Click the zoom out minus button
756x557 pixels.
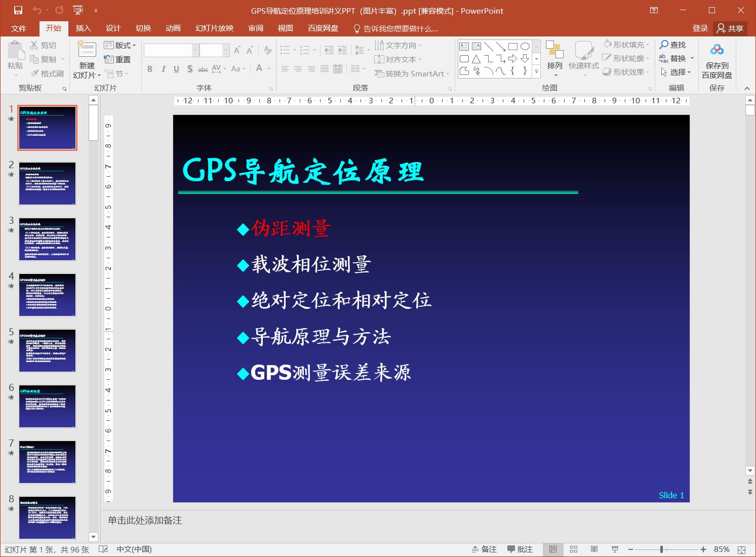pyautogui.click(x=631, y=549)
